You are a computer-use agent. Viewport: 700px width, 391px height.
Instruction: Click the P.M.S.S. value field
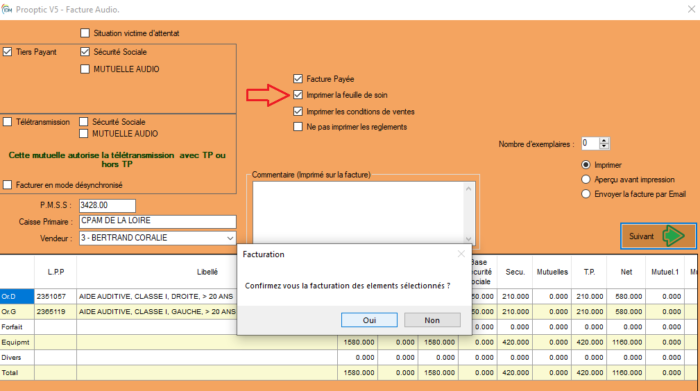coord(107,205)
